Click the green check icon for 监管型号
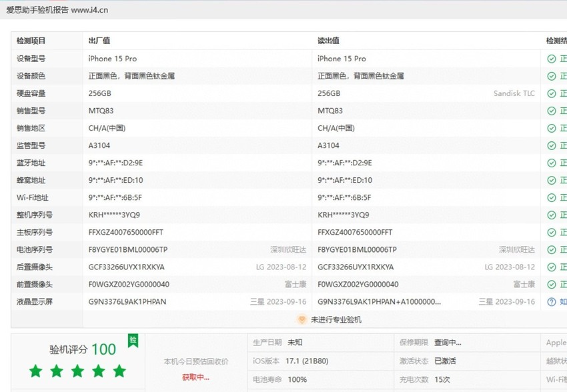567x392 pixels. point(552,145)
